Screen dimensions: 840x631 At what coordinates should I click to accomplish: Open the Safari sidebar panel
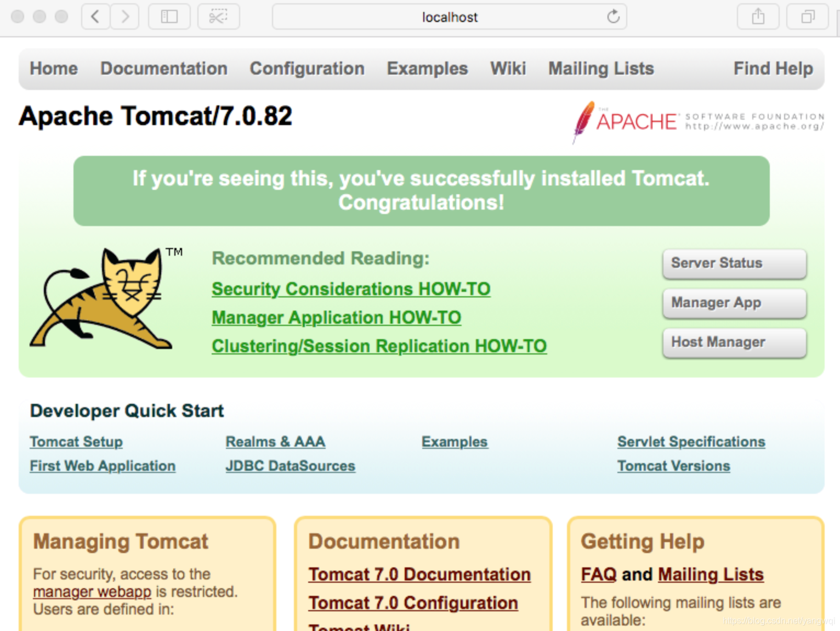click(169, 16)
